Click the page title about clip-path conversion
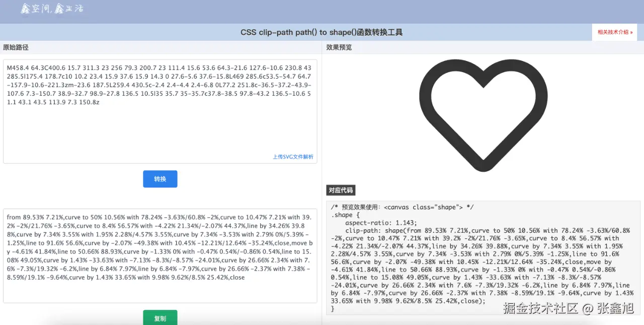644x325 pixels. coord(321,32)
